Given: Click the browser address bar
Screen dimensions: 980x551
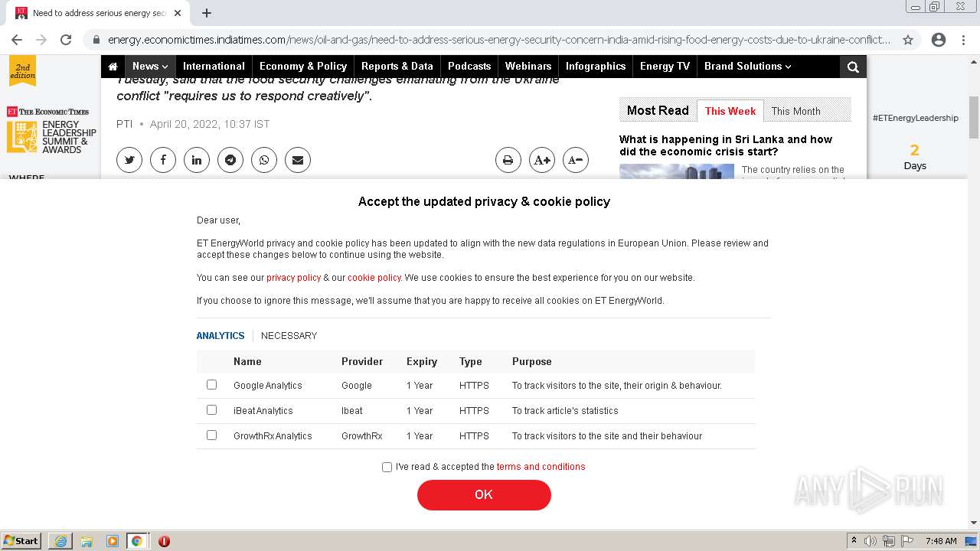Looking at the screenshot, I should [x=499, y=40].
